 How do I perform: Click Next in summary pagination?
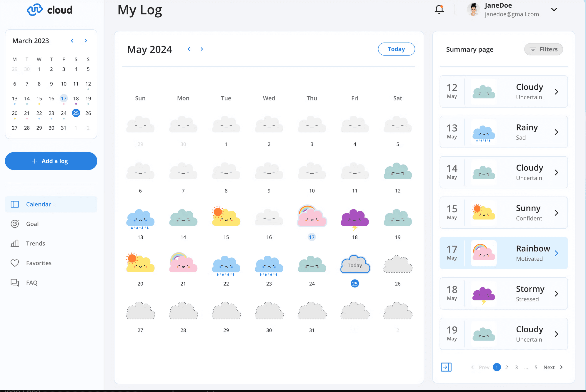pyautogui.click(x=553, y=367)
